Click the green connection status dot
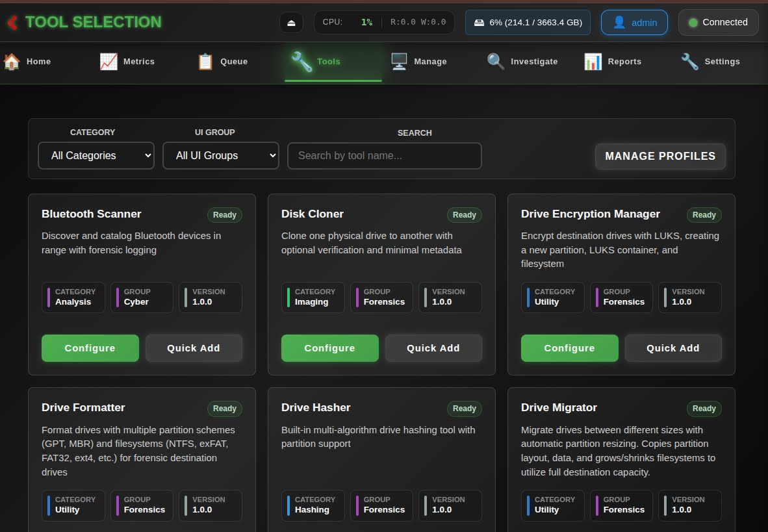 (x=693, y=23)
